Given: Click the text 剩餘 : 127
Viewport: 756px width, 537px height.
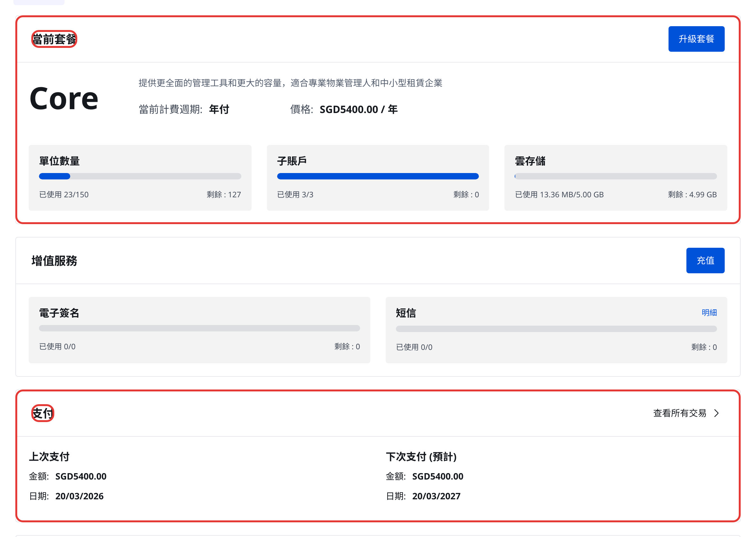Looking at the screenshot, I should [x=224, y=194].
